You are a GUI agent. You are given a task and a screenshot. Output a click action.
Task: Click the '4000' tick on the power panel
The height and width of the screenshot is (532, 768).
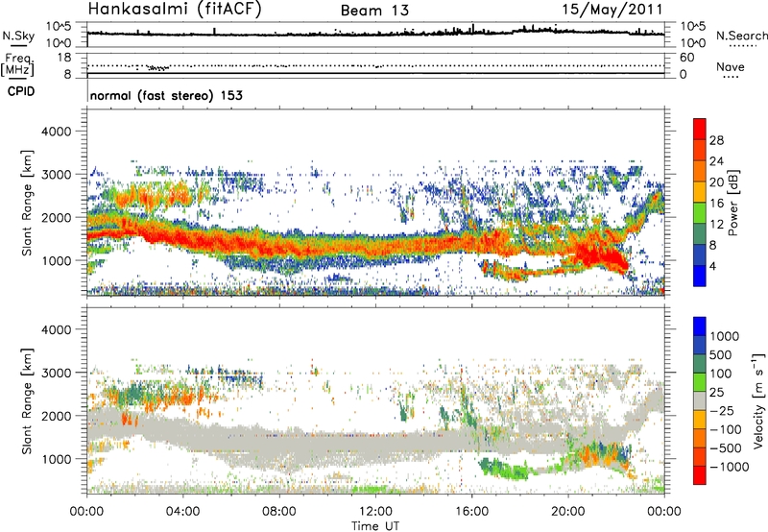[x=57, y=132]
